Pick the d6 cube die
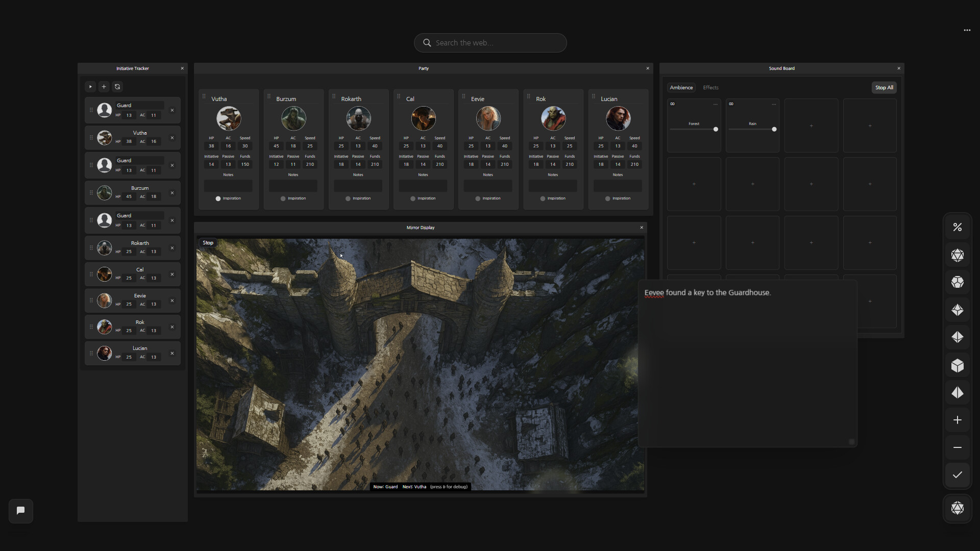 [x=958, y=366]
